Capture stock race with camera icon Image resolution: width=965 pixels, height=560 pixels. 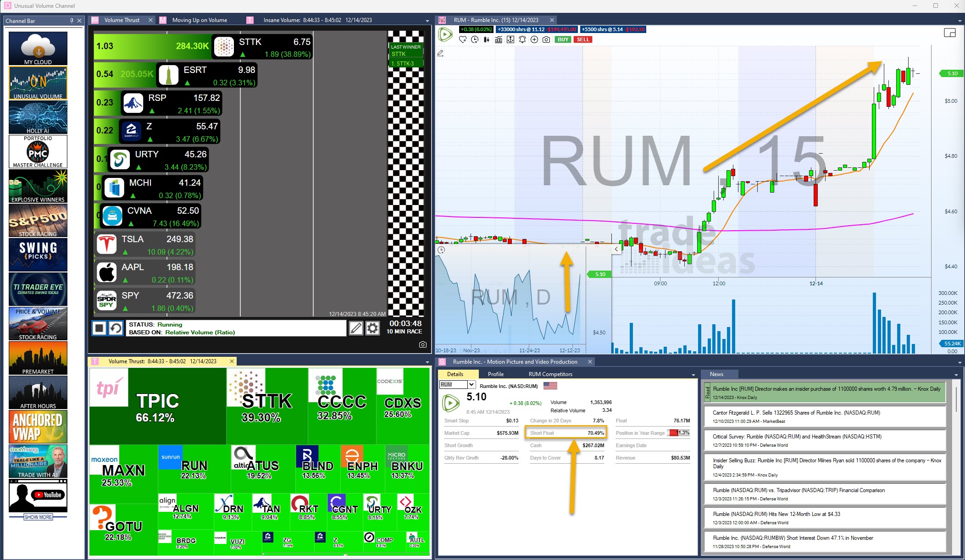pos(423,344)
